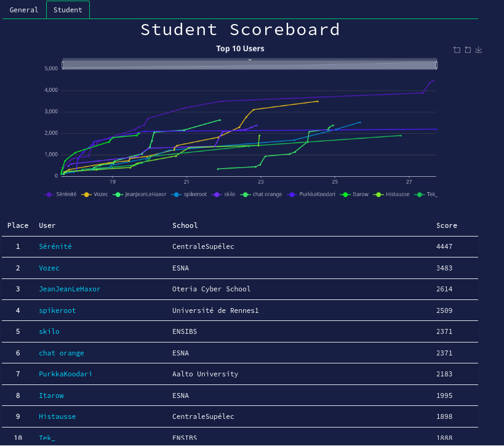The height and width of the screenshot is (446, 504).
Task: Open PurkkaKoodari profile link
Action: (x=66, y=374)
